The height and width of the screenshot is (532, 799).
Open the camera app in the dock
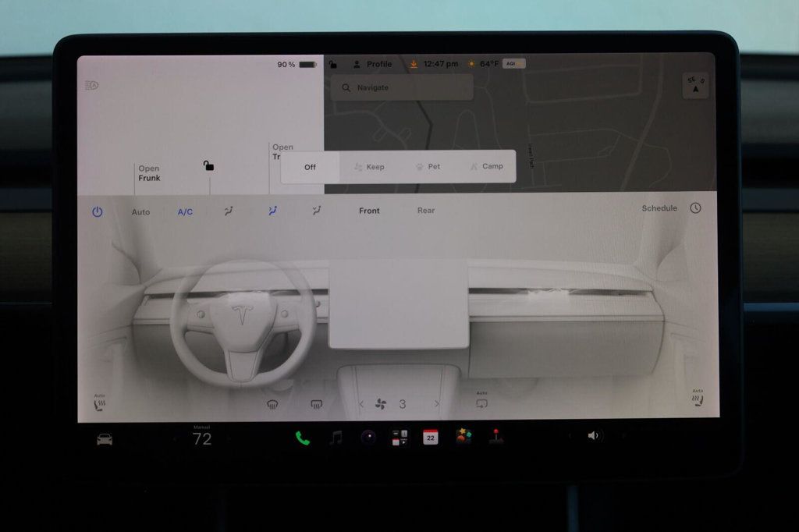[368, 437]
